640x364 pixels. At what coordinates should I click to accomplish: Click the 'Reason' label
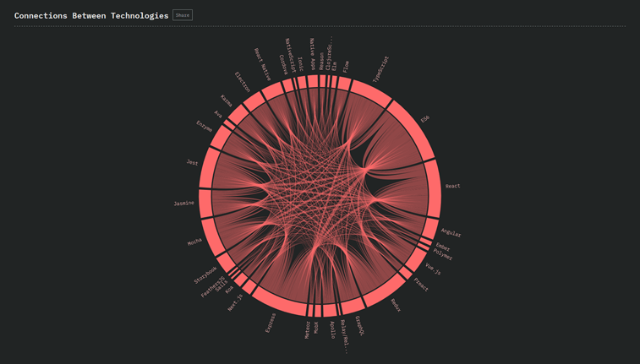tap(321, 61)
